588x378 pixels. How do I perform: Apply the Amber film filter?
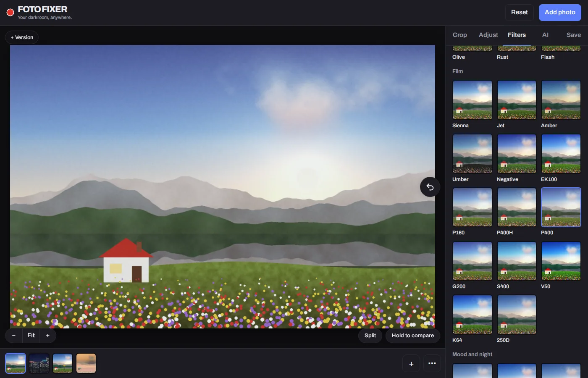(561, 100)
